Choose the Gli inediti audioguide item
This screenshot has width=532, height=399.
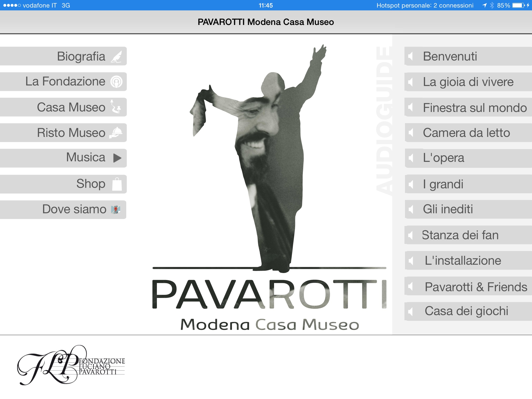[x=448, y=209]
